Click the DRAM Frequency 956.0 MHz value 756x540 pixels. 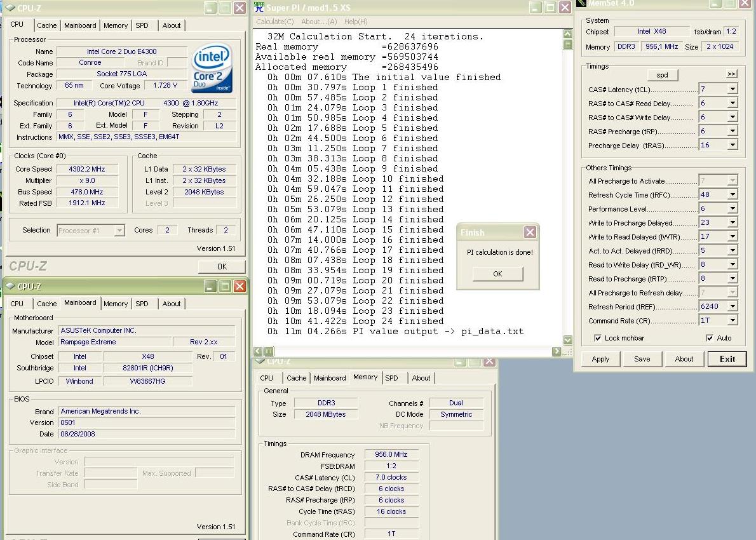391,454
